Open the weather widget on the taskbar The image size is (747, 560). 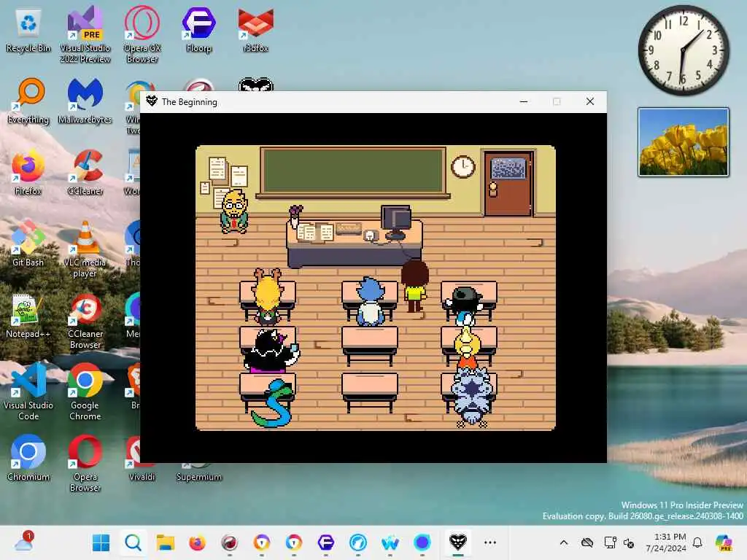[24, 542]
